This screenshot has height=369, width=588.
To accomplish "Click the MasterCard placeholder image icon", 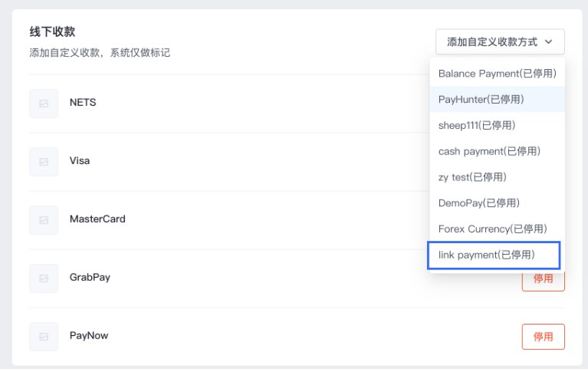I will [x=44, y=220].
